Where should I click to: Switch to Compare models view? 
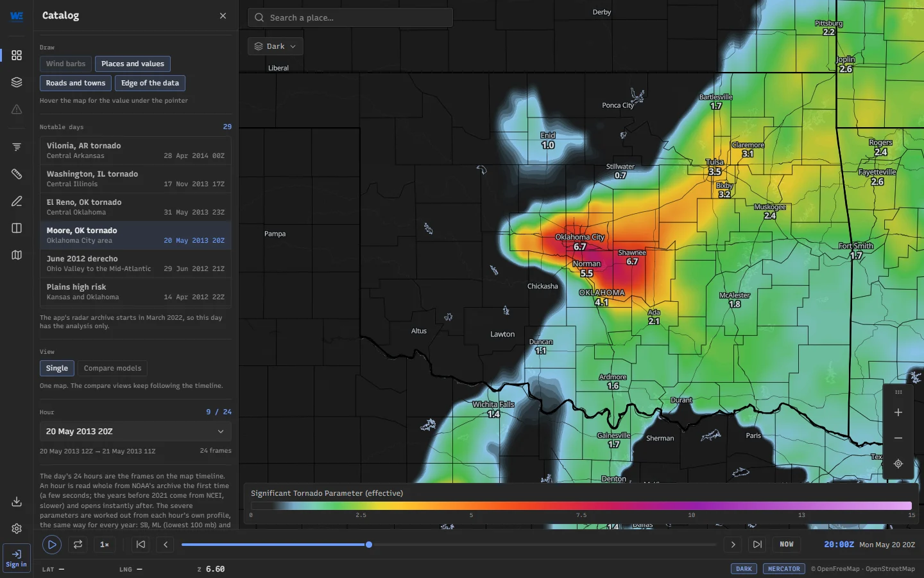(x=112, y=368)
